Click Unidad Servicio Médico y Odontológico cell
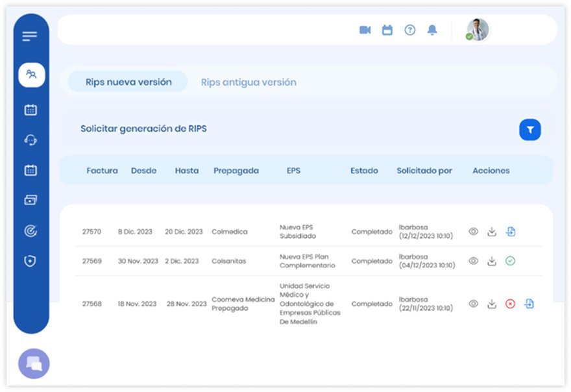The width and height of the screenshot is (571, 392). point(310,304)
